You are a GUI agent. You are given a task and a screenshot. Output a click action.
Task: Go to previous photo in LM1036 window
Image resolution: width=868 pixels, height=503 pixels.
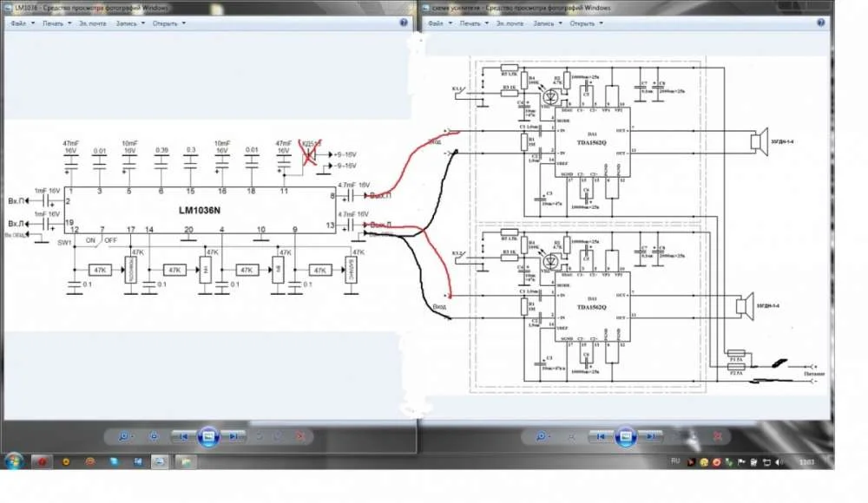pyautogui.click(x=182, y=436)
